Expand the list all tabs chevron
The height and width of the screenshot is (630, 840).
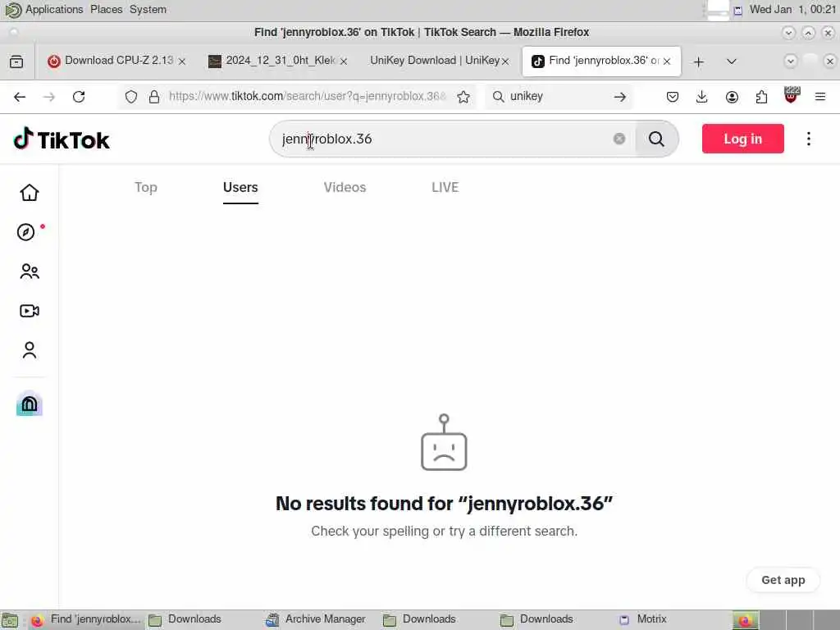[x=731, y=62]
